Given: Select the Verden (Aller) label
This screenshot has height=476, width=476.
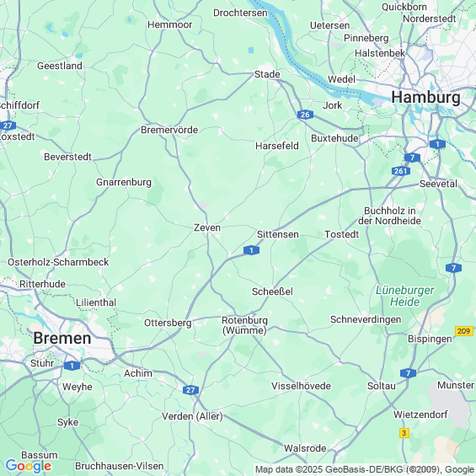Looking at the screenshot, I should coord(192,416).
